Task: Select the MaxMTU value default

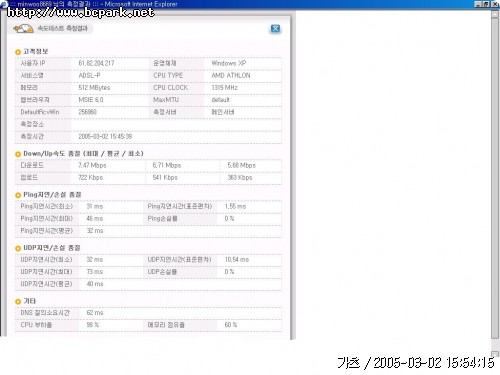Action: [220, 100]
